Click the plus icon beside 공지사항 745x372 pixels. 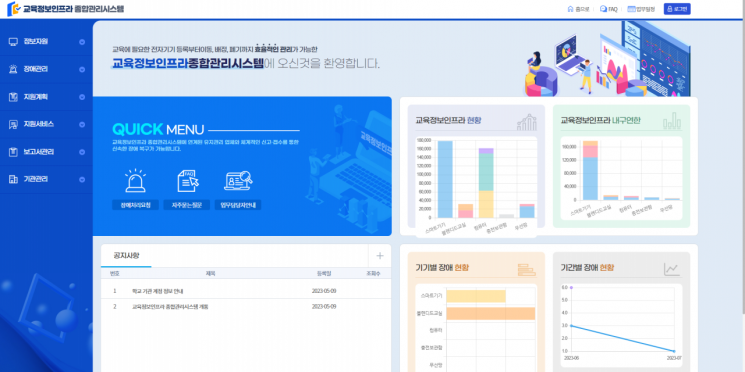[x=380, y=256]
